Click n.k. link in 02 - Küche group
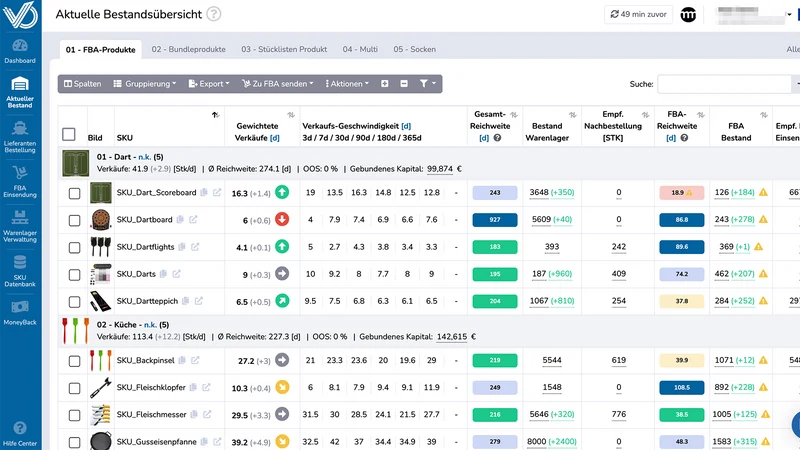The height and width of the screenshot is (450, 800). (150, 324)
